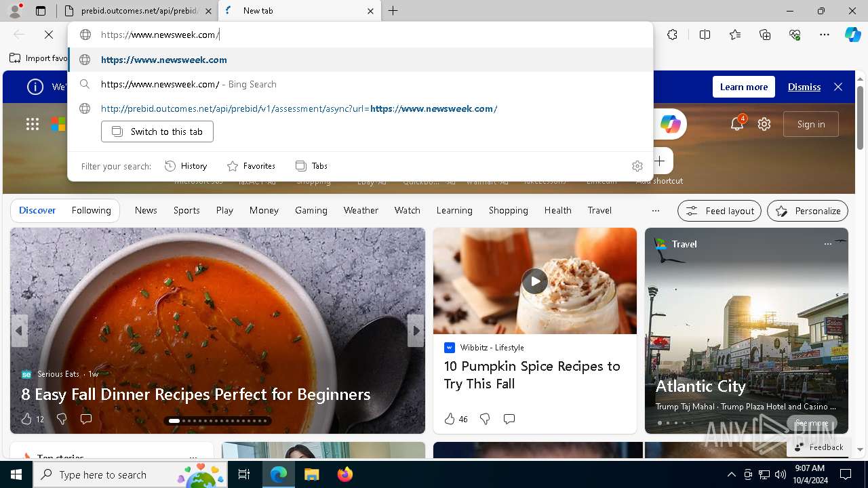Open Settings and more ellipsis menu

(825, 35)
